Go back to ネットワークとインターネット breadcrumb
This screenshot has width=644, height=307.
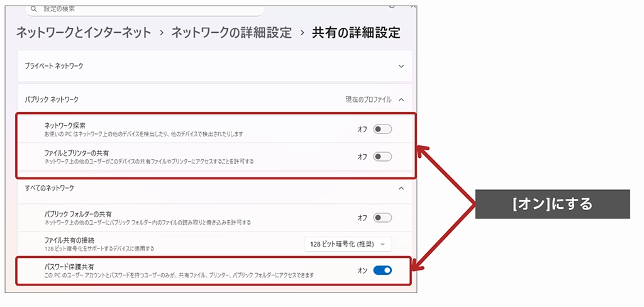(84, 33)
